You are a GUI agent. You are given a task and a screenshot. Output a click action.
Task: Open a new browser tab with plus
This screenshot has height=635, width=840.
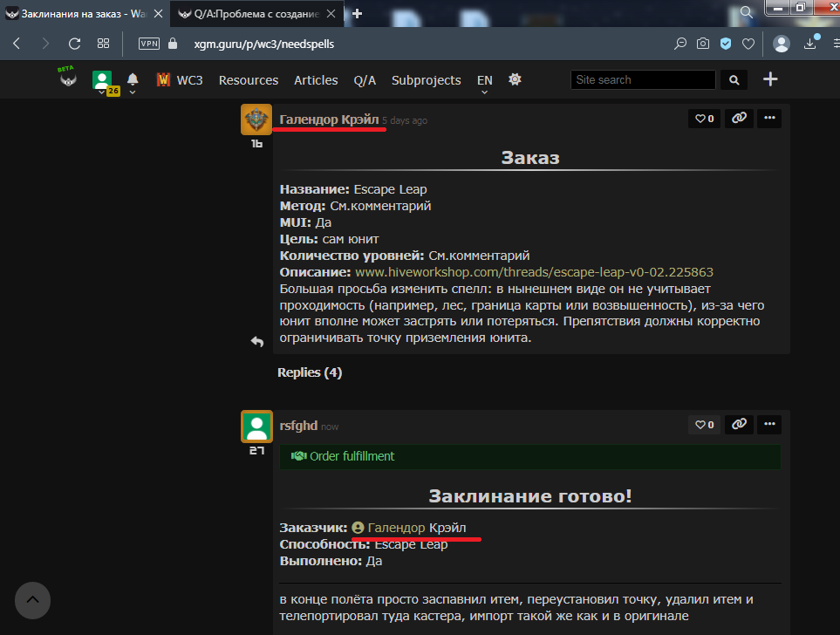pyautogui.click(x=358, y=13)
